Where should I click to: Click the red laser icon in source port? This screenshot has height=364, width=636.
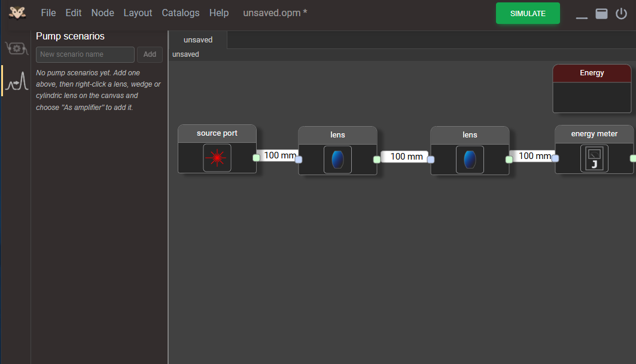(217, 158)
